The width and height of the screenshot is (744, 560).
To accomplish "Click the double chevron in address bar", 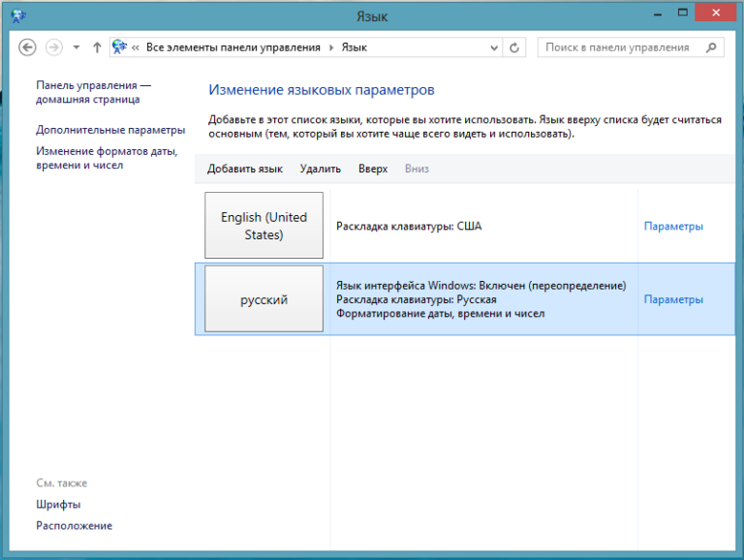I will pos(136,47).
